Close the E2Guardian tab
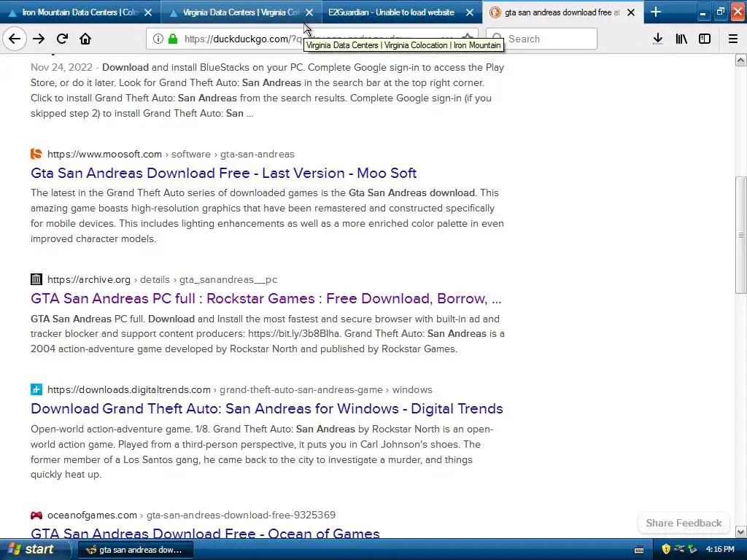Screen dimensions: 747x560 pos(470,12)
